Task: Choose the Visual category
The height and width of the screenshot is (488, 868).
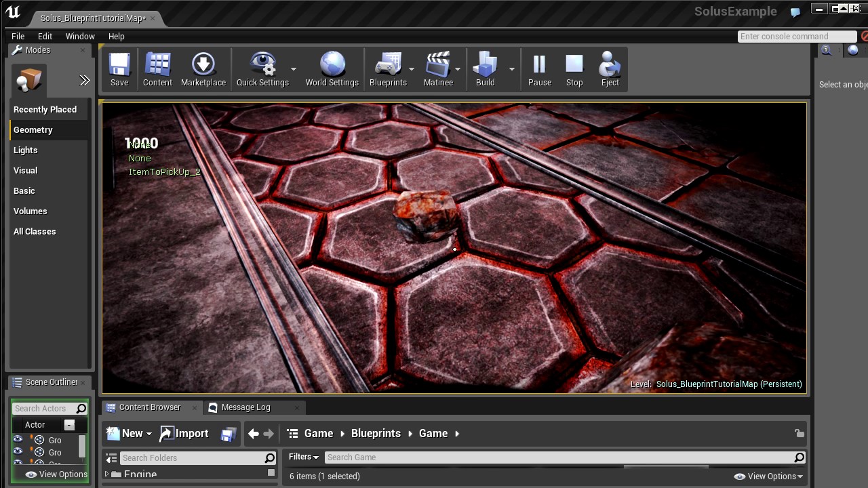Action: point(49,171)
